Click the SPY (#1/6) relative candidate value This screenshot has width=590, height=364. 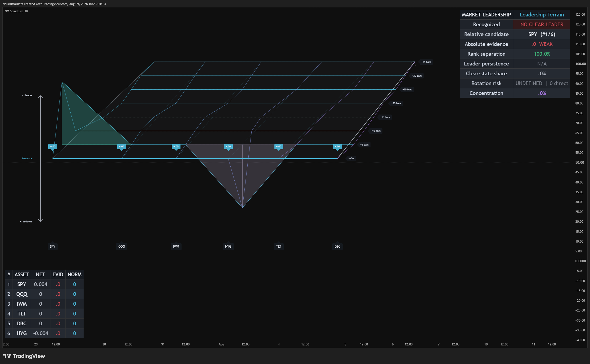click(x=542, y=34)
